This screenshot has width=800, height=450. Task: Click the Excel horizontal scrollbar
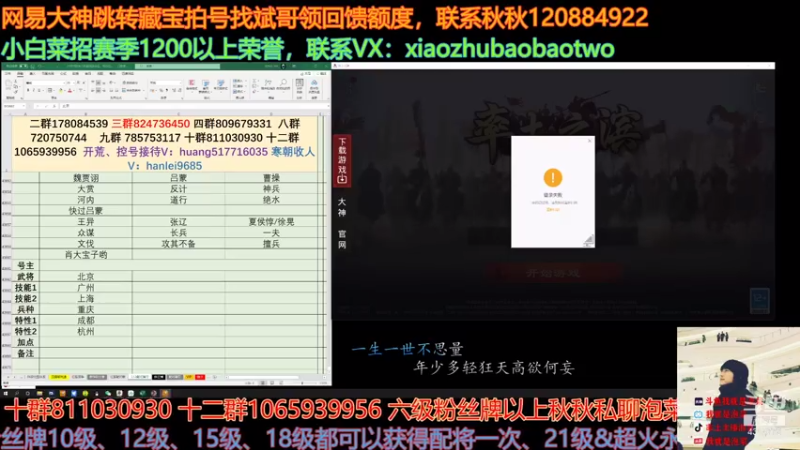[263, 378]
